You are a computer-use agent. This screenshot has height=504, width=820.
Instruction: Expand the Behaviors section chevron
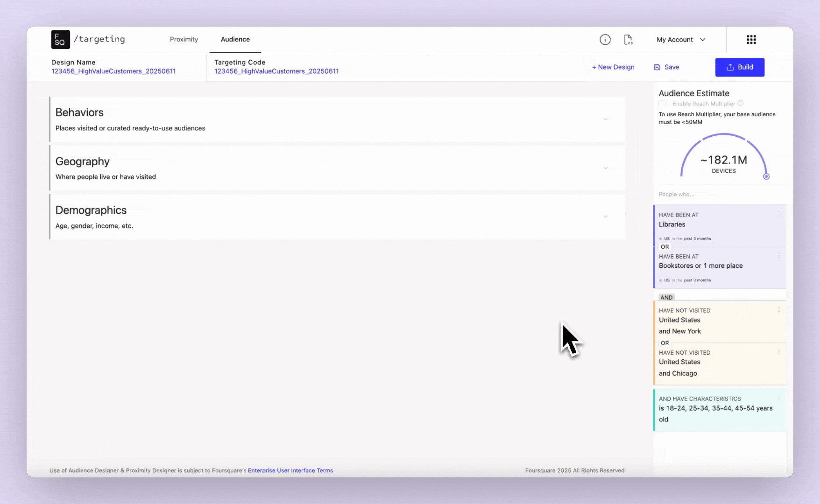(606, 119)
